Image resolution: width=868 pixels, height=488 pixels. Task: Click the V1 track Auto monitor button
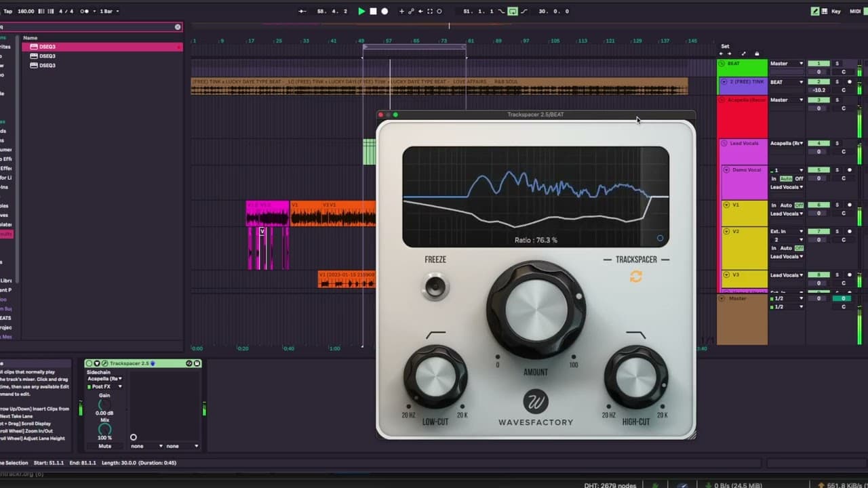(x=787, y=205)
